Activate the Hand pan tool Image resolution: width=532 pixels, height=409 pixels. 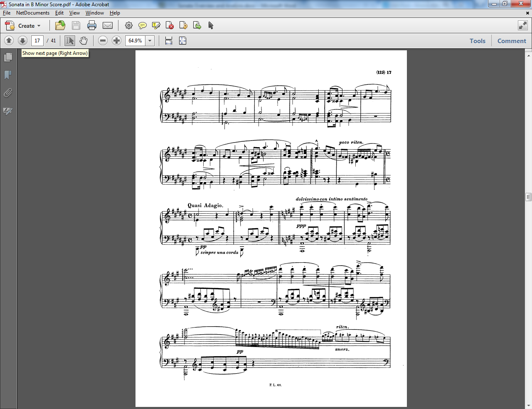(x=84, y=41)
